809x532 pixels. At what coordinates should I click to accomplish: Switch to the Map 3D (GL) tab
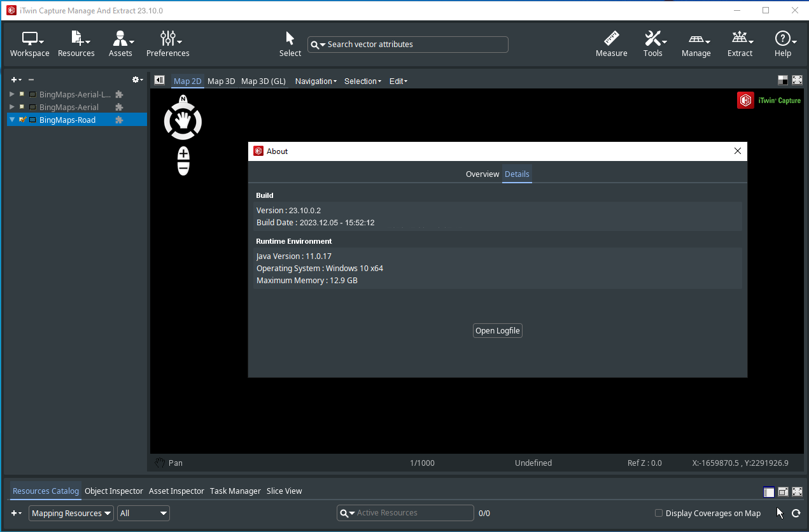264,81
